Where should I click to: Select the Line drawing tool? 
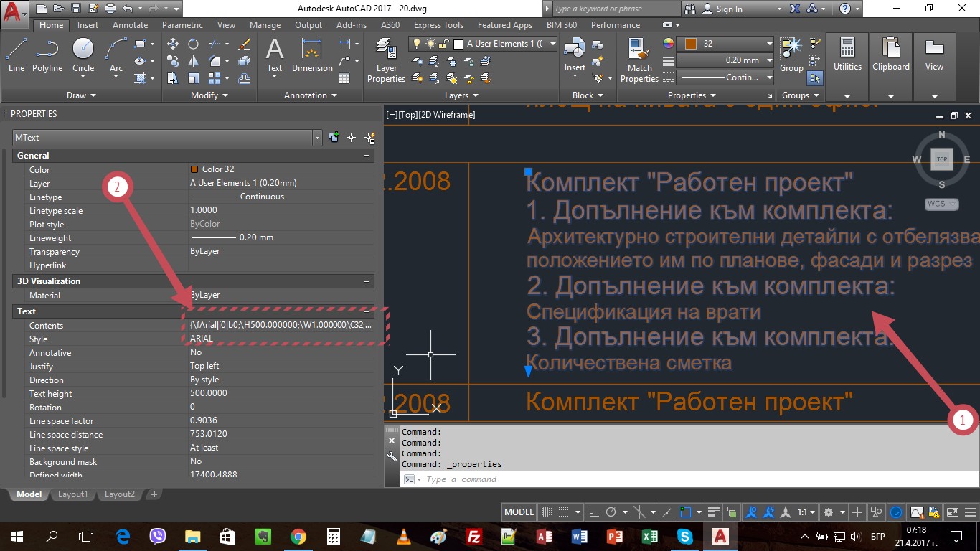coord(17,56)
